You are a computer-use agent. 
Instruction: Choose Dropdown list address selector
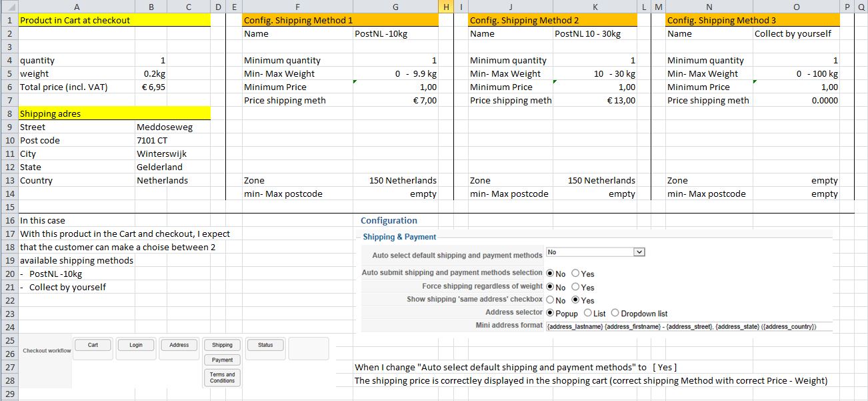(x=615, y=313)
